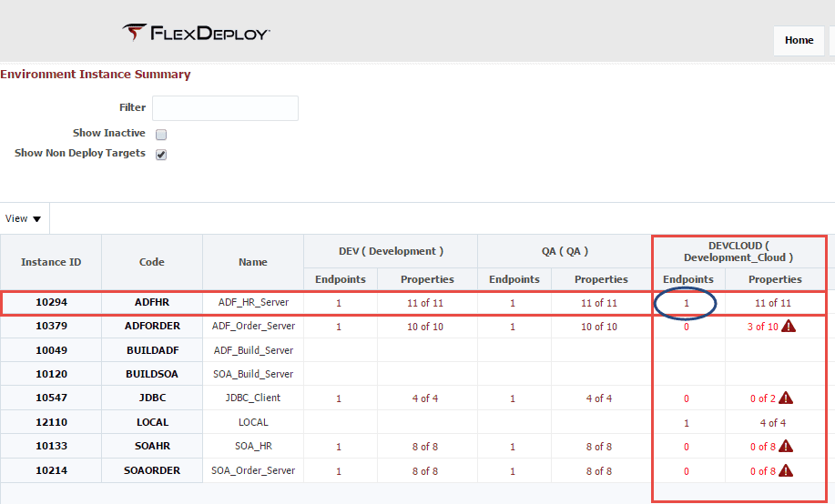Image resolution: width=835 pixels, height=504 pixels.
Task: Open JDBC QA properties 4 of 4
Action: pyautogui.click(x=598, y=398)
